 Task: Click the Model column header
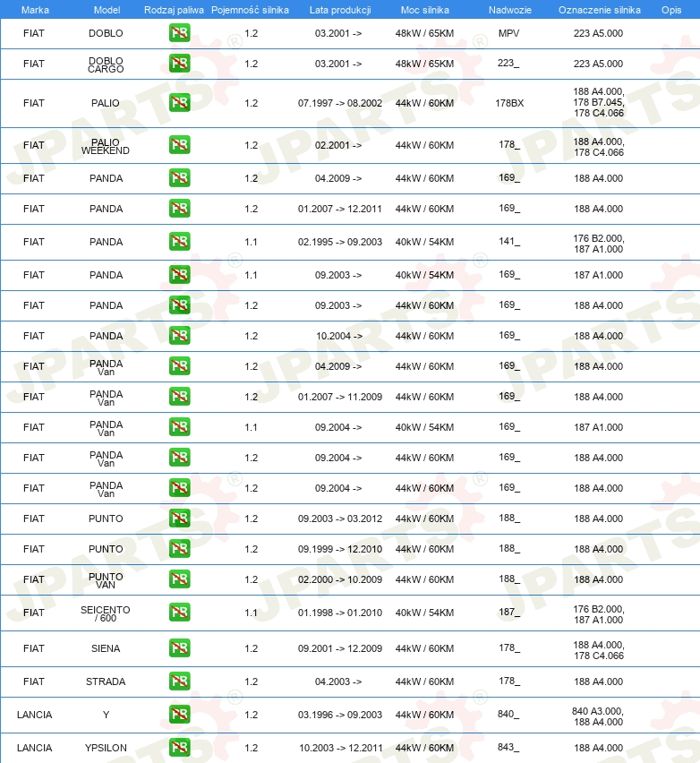107,10
